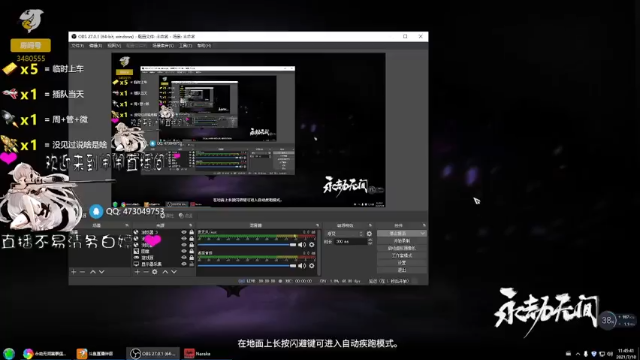Image resolution: width=640 pixels, height=360 pixels.
Task: Click the transition duration stepper arrows
Action: pyautogui.click(x=370, y=242)
